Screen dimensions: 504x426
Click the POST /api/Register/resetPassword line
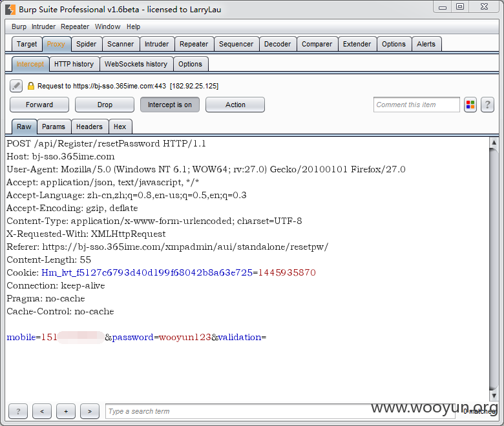click(x=106, y=143)
